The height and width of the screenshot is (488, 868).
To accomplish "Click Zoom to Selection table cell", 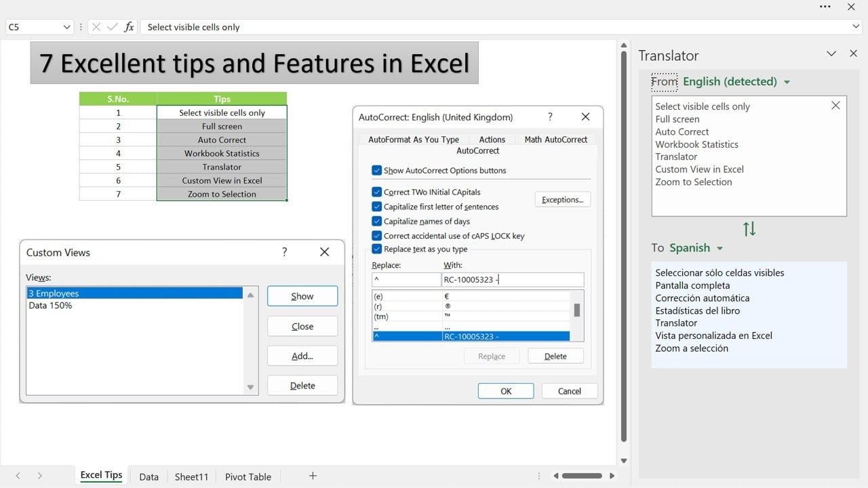I will (222, 194).
